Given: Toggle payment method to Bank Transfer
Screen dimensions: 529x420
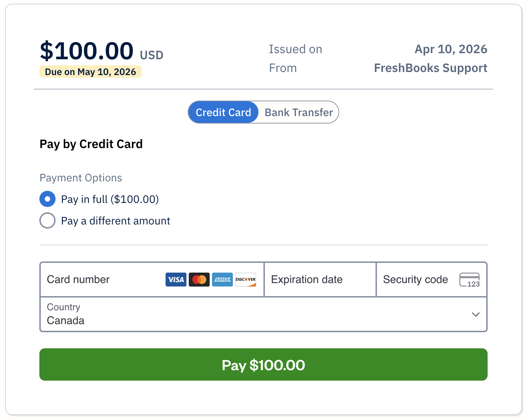Looking at the screenshot, I should tap(298, 112).
